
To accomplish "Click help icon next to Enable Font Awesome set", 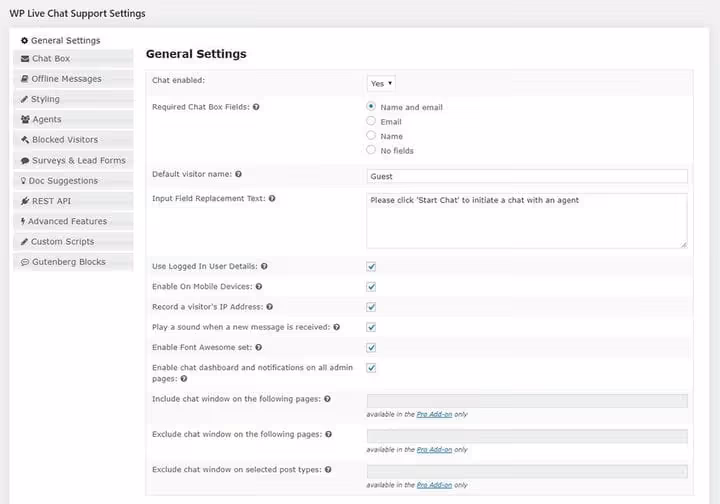I will 259,347.
